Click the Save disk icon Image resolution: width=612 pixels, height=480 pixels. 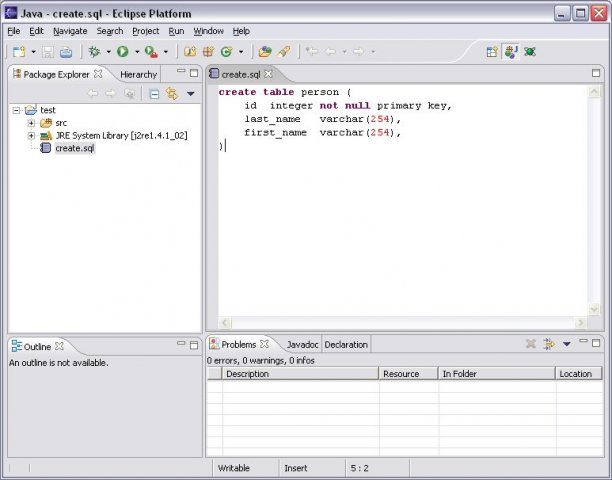47,51
